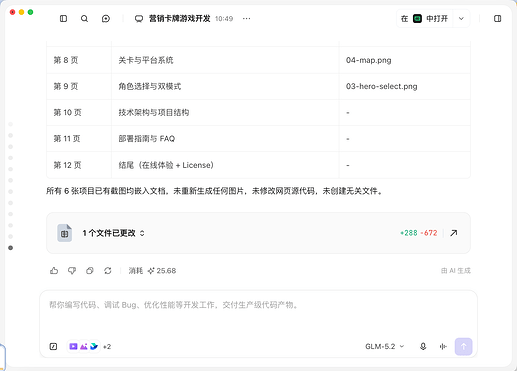Click the chat title 营销卡牌游戏开发
Screen dimensions: 517x371
tap(179, 19)
